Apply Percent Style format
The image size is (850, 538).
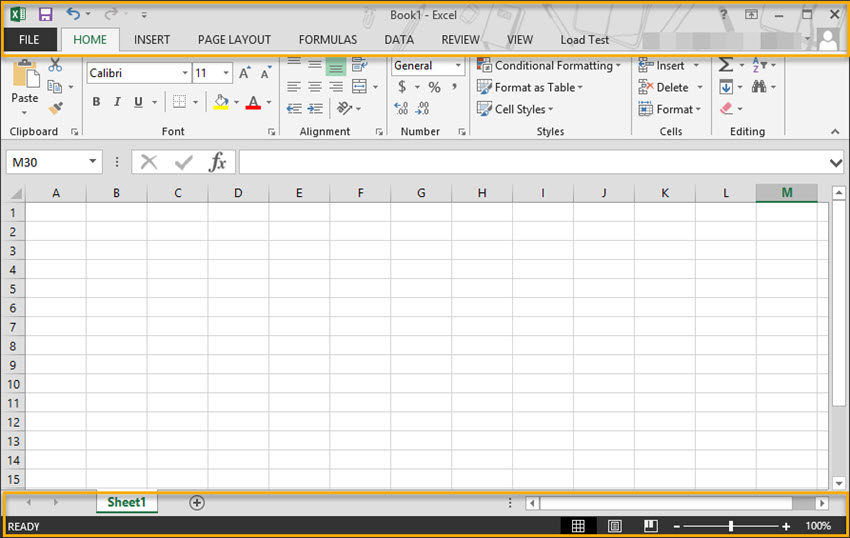tap(434, 87)
